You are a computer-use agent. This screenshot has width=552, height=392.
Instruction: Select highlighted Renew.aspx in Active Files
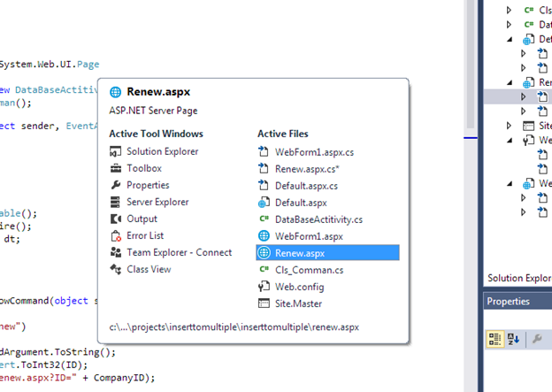pos(327,253)
